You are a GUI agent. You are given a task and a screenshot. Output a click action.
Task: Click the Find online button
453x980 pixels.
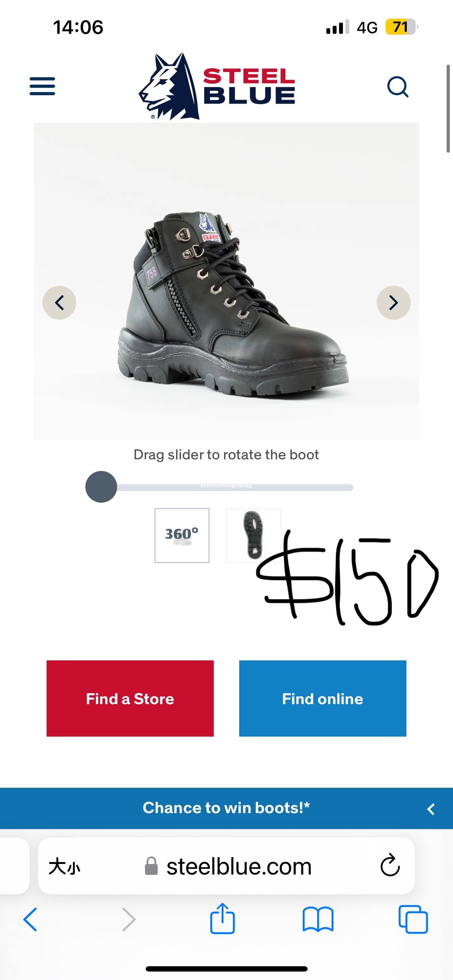pyautogui.click(x=322, y=699)
